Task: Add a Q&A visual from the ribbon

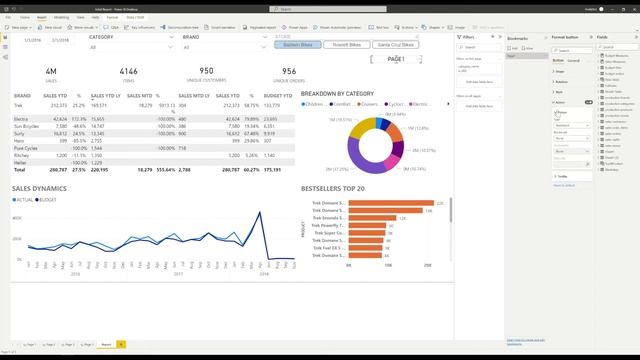Action: [x=111, y=27]
